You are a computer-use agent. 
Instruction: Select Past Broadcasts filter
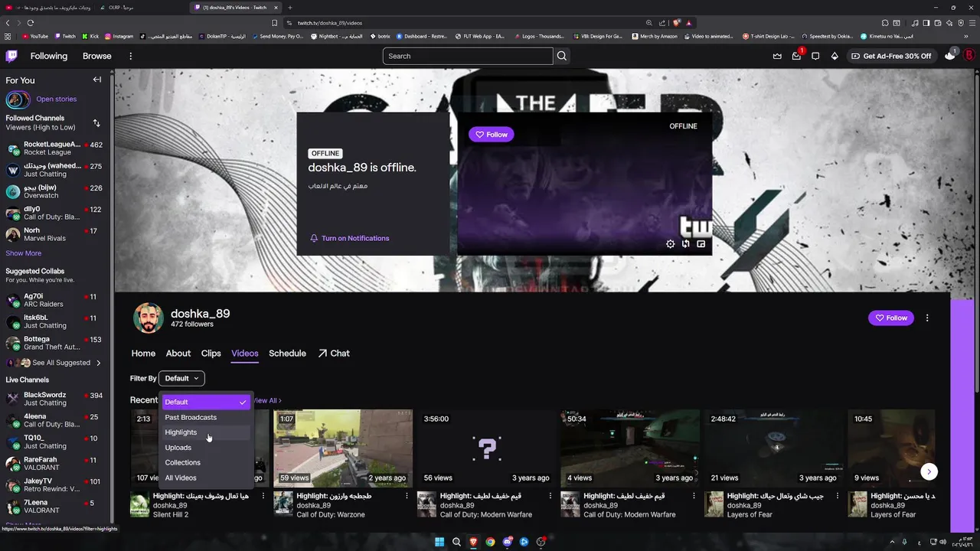(x=205, y=417)
